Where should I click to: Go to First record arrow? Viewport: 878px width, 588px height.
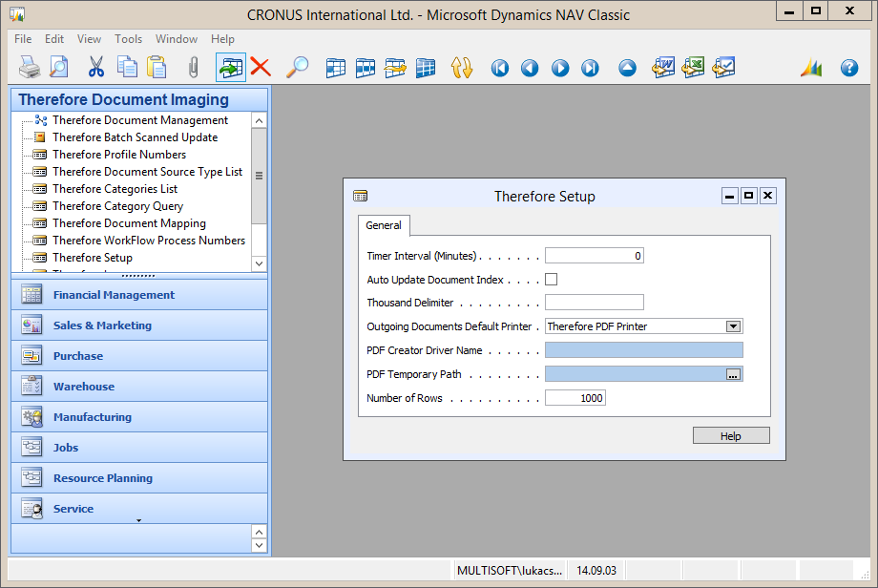point(500,69)
